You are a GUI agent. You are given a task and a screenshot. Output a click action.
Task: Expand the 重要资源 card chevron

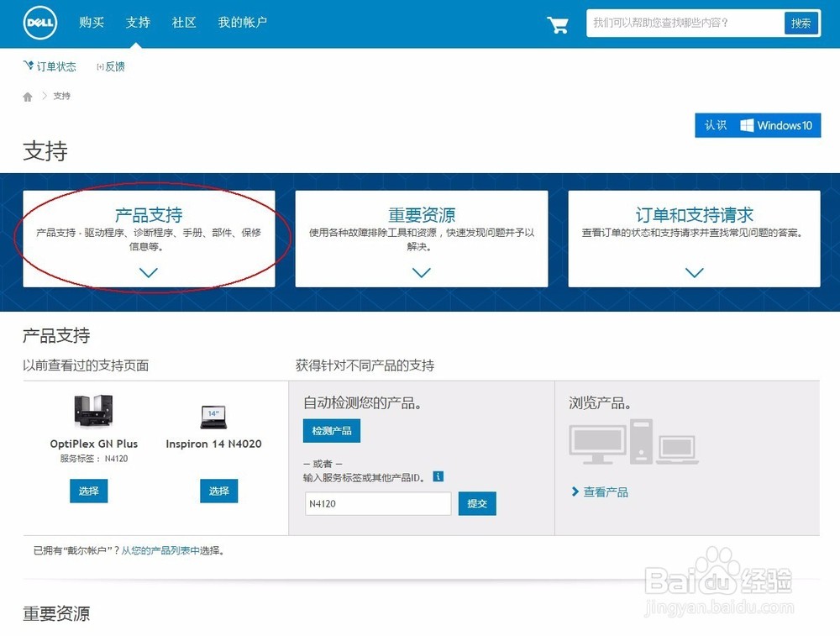pyautogui.click(x=422, y=273)
